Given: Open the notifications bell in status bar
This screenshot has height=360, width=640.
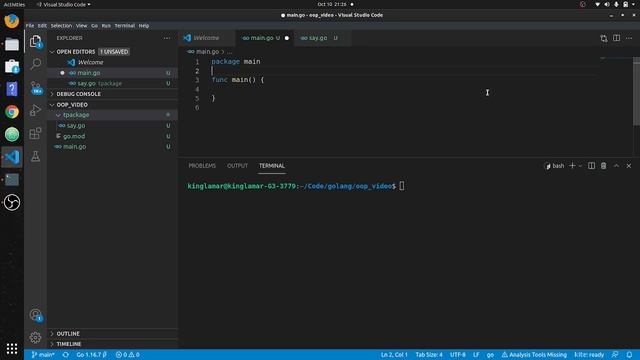Looking at the screenshot, I should [x=629, y=355].
